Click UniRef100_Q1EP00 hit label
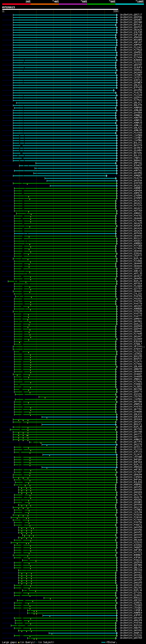This screenshot has width=146, height=644. point(131,98)
